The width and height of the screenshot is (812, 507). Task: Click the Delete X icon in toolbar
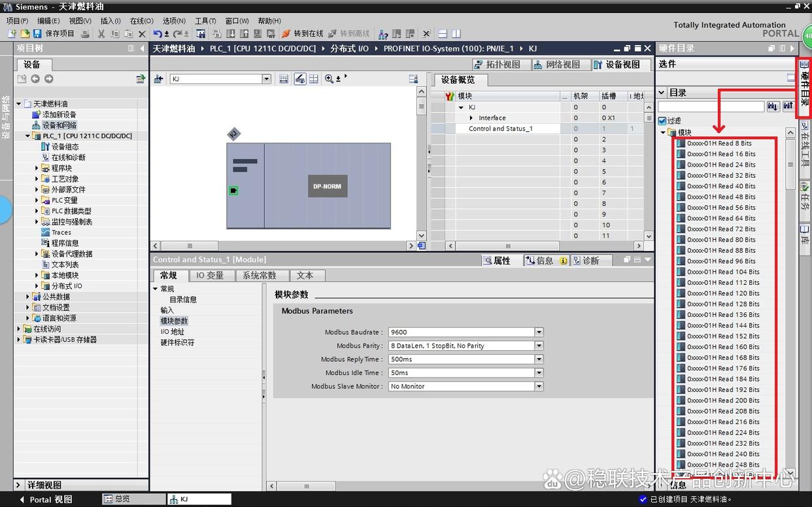142,33
